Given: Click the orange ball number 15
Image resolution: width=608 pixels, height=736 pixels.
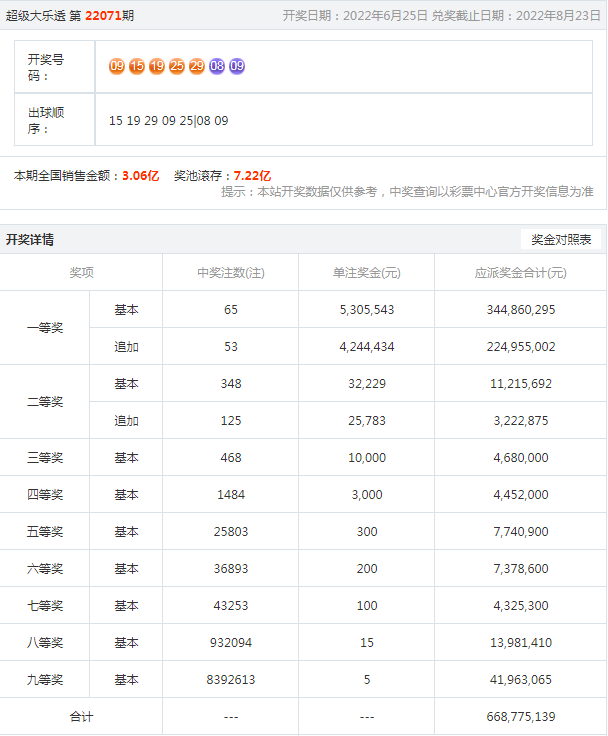Looking at the screenshot, I should click(137, 66).
